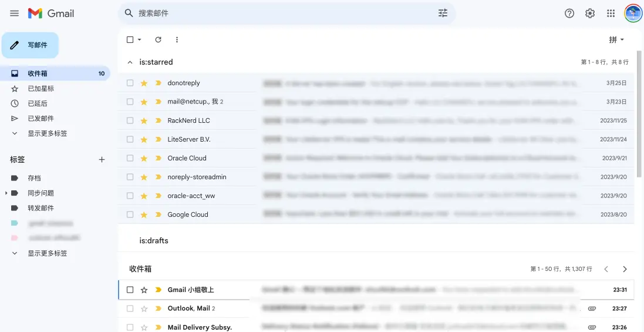
Task: Open the Google apps grid
Action: (611, 13)
